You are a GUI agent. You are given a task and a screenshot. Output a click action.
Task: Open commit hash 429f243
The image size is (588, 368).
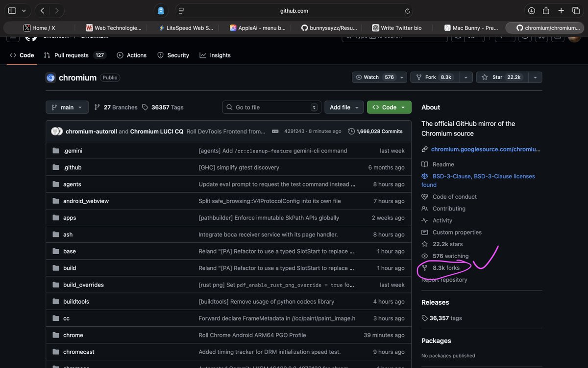(x=294, y=131)
